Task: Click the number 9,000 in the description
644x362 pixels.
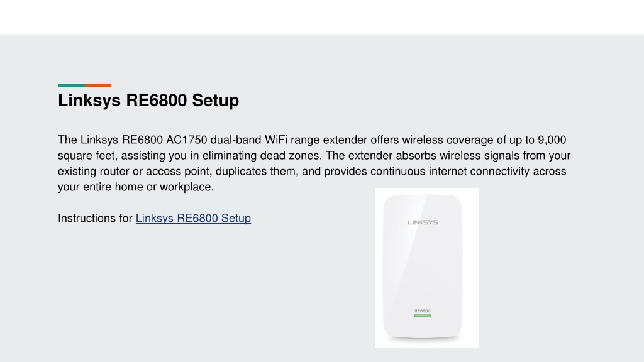Action: [x=552, y=140]
